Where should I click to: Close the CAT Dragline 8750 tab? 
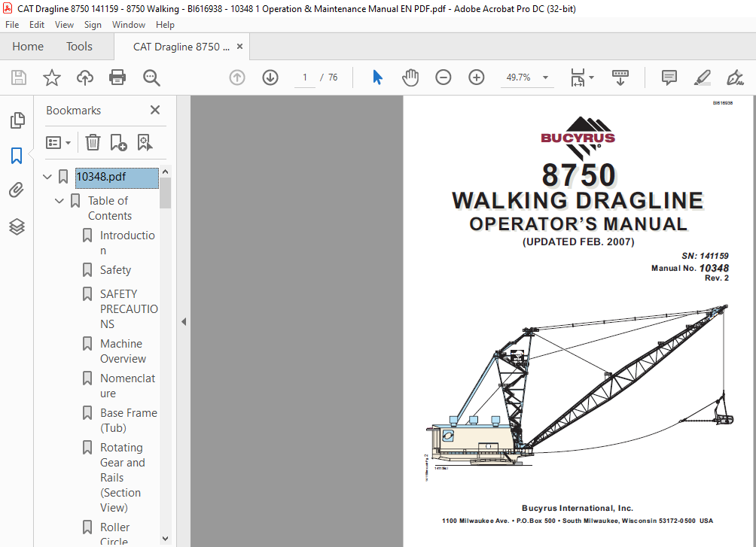click(x=239, y=46)
